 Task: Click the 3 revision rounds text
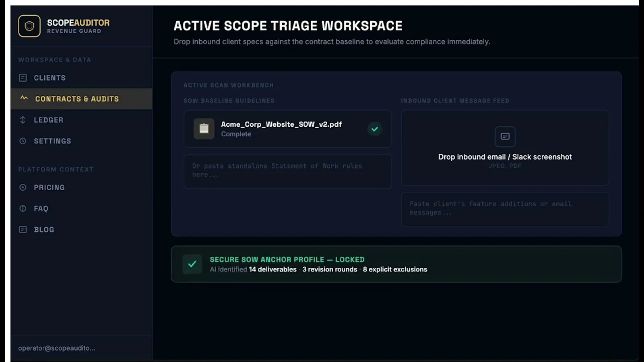coord(330,269)
